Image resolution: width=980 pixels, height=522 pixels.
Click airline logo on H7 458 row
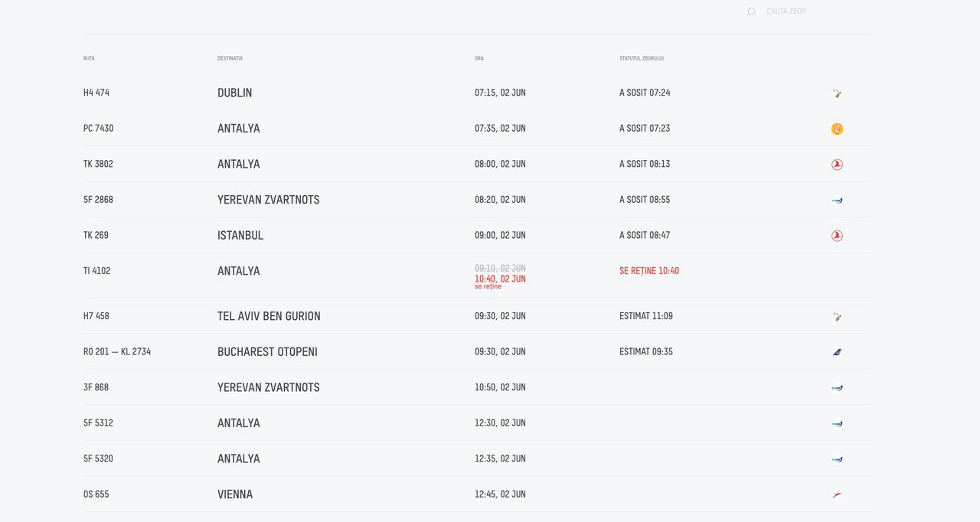[837, 317]
